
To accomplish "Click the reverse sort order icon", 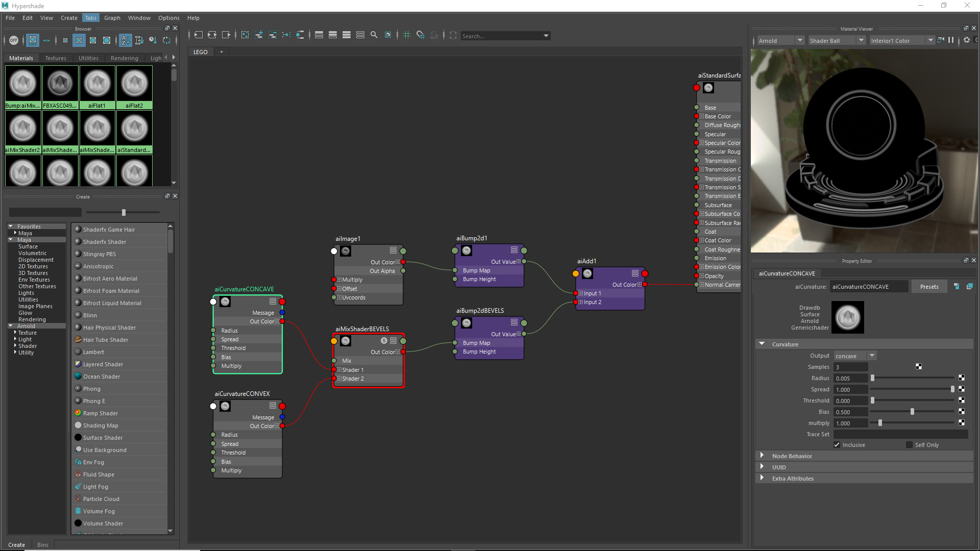I will click(x=166, y=40).
